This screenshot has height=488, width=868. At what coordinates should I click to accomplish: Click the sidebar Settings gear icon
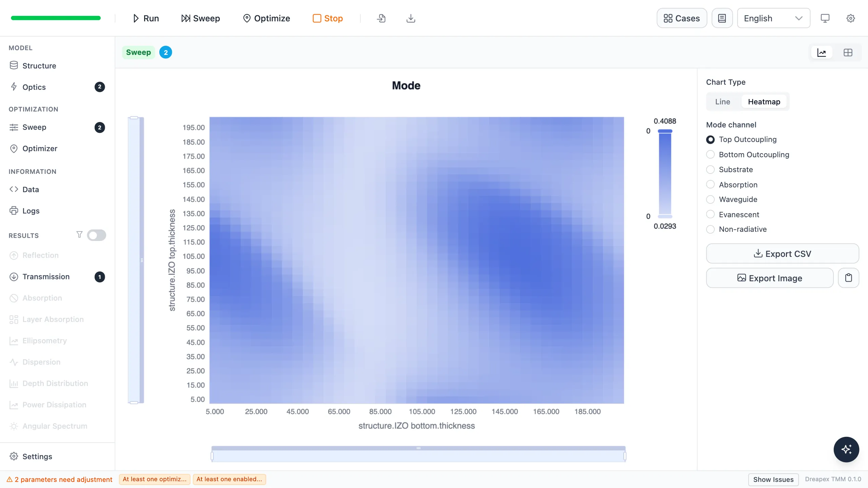click(x=14, y=456)
